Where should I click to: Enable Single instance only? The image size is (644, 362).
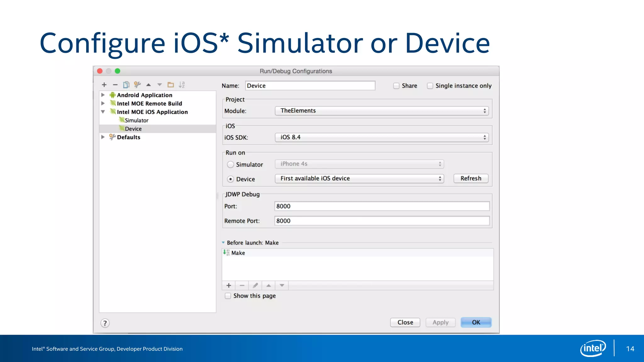point(430,86)
